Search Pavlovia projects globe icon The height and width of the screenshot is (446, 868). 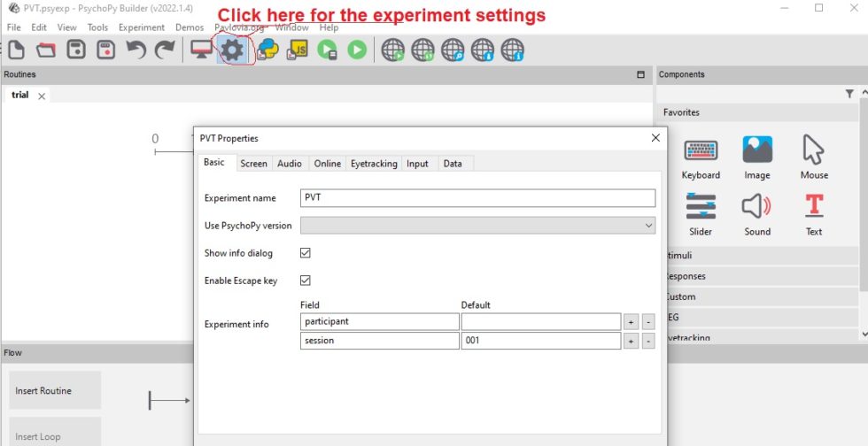coord(453,50)
